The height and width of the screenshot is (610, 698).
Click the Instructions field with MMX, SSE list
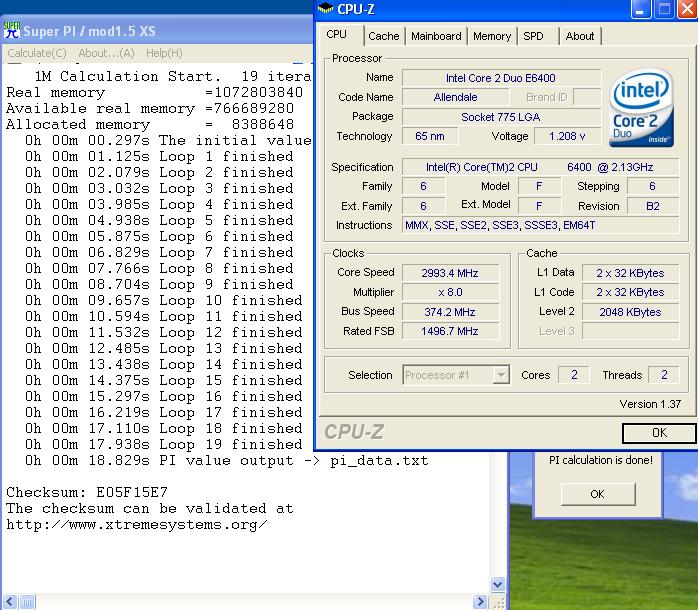pos(540,225)
